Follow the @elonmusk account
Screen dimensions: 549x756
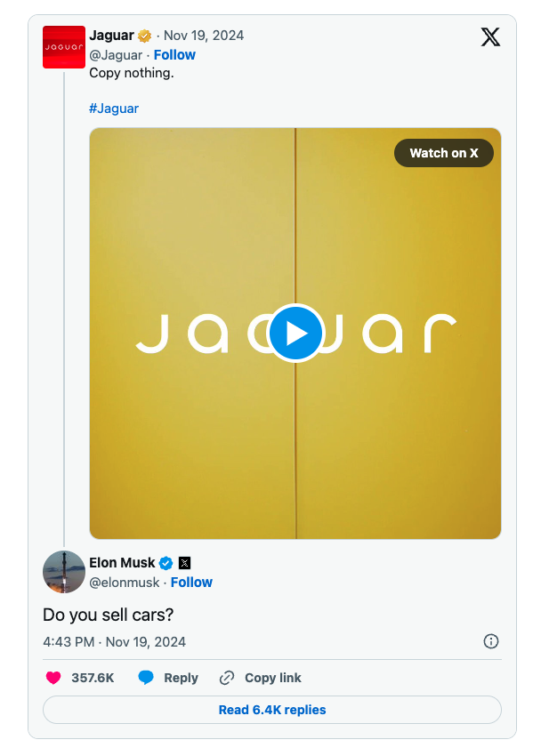pyautogui.click(x=191, y=583)
